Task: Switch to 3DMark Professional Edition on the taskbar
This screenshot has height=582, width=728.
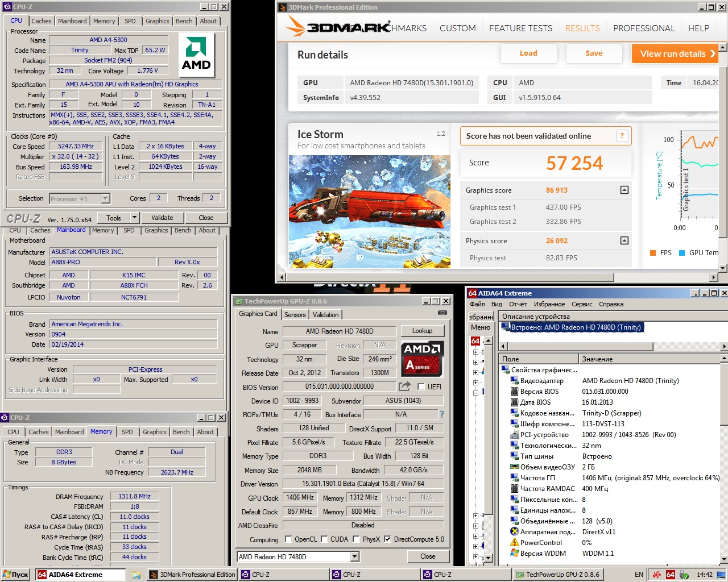Action: pos(192,575)
